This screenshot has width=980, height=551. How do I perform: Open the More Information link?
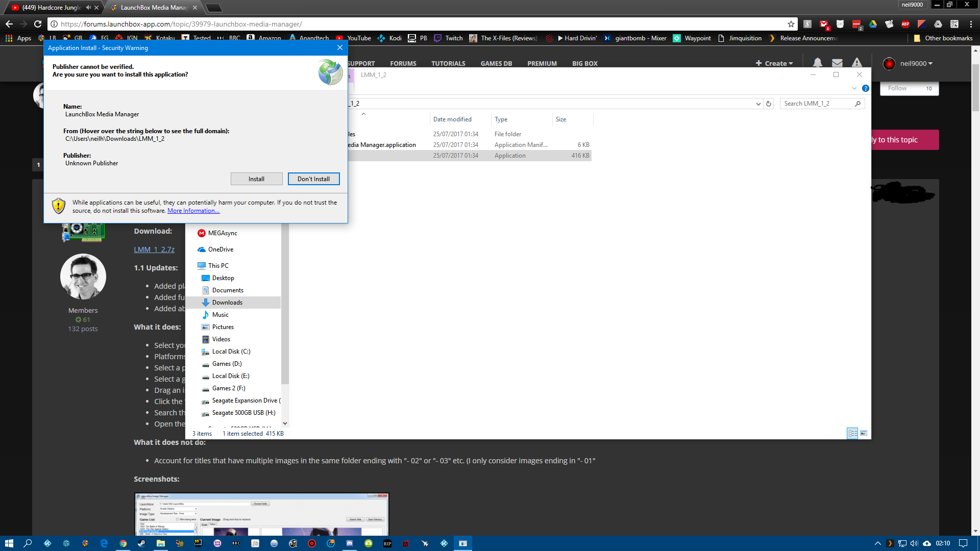193,211
